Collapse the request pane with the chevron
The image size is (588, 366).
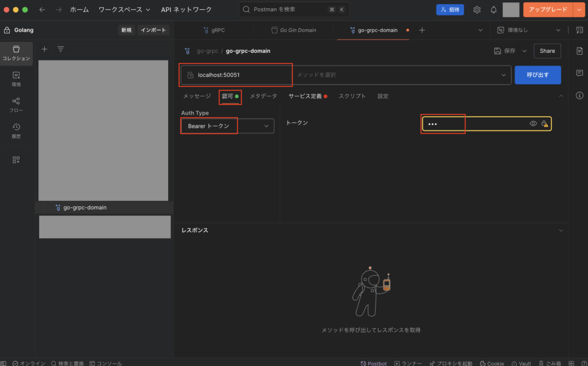coord(561,96)
